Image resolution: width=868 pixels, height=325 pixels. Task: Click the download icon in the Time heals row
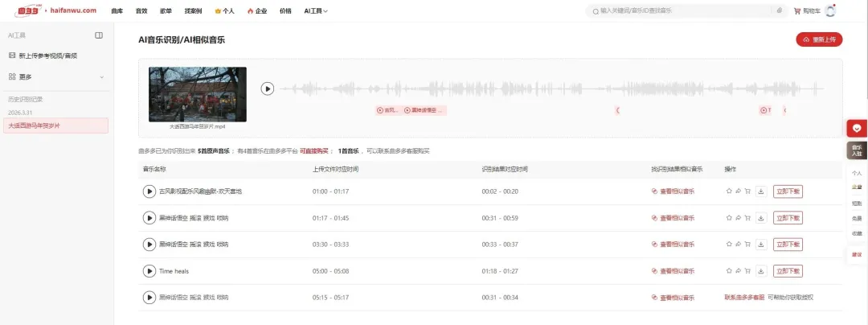click(x=761, y=271)
